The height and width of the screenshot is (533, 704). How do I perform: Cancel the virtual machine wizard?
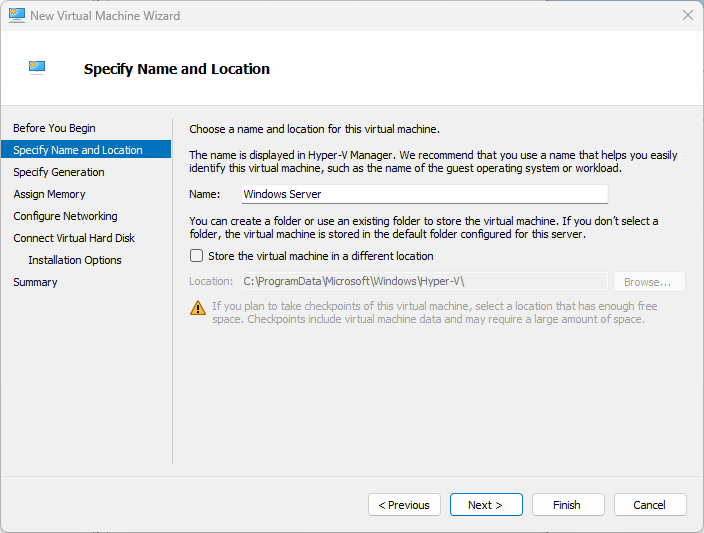[x=650, y=505]
